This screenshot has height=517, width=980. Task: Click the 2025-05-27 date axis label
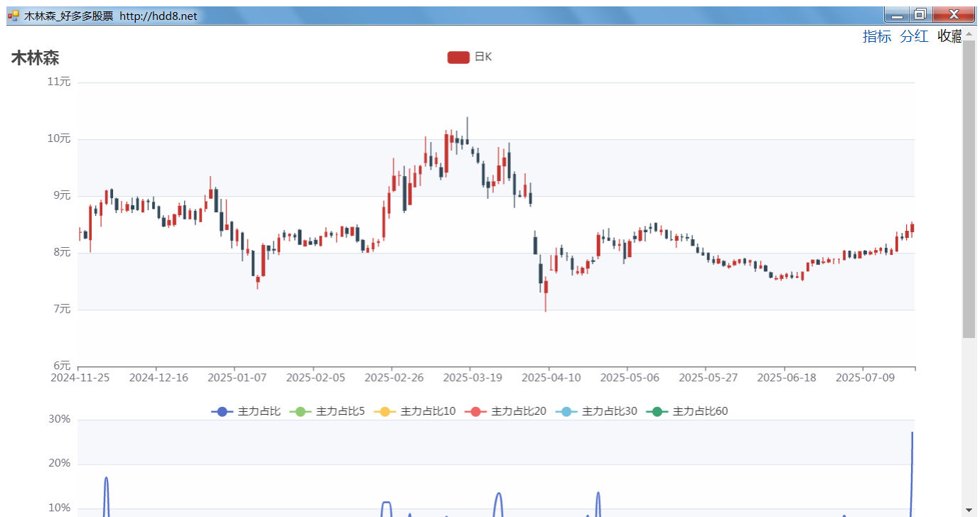coord(708,377)
